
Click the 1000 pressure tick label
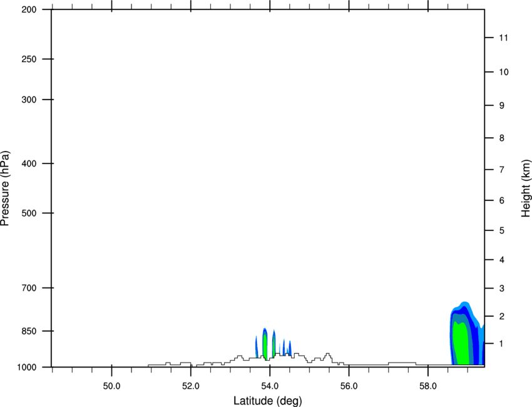(27, 367)
